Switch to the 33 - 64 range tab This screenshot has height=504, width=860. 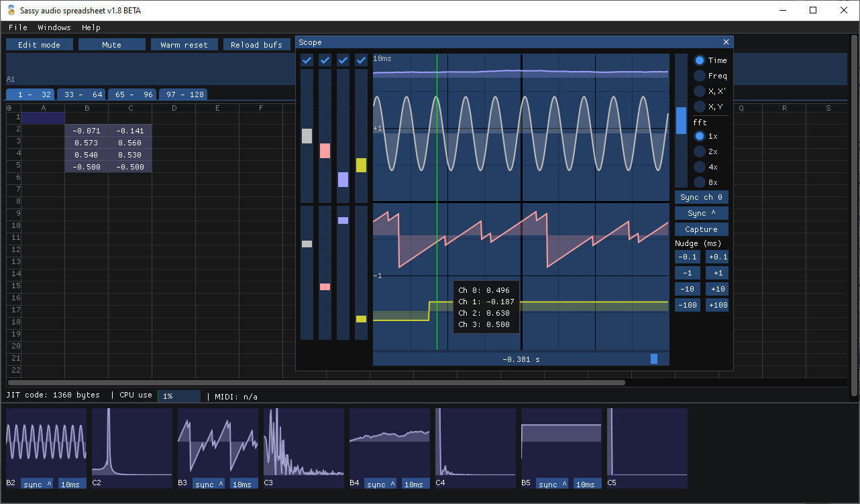tap(80, 94)
